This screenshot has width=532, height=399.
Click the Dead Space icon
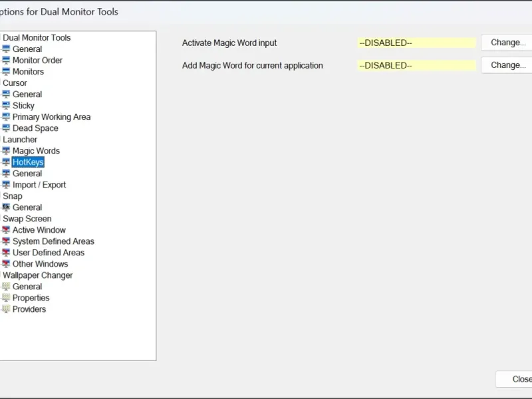(6, 128)
